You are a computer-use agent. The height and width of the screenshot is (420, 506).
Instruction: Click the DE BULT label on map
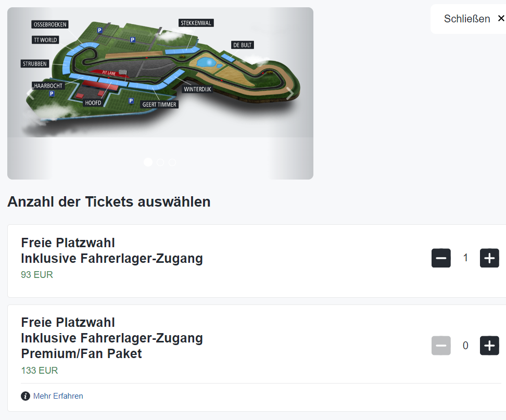[x=243, y=45]
